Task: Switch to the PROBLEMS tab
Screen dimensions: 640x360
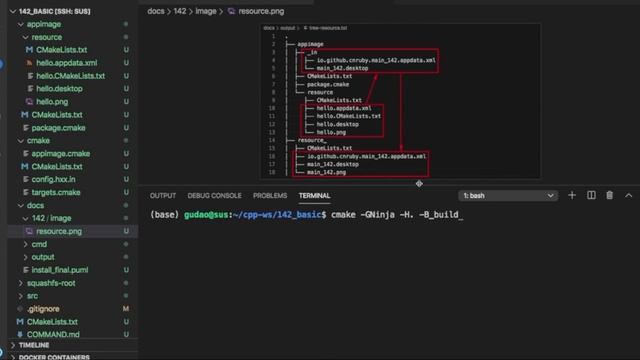Action: pos(270,196)
